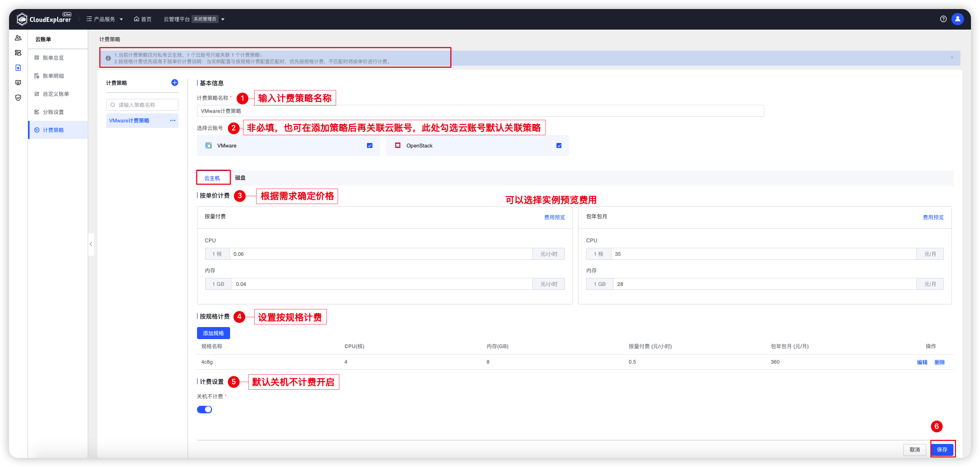Click 编辑 for the 4c8g spec
Image resolution: width=980 pixels, height=467 pixels.
pos(922,362)
